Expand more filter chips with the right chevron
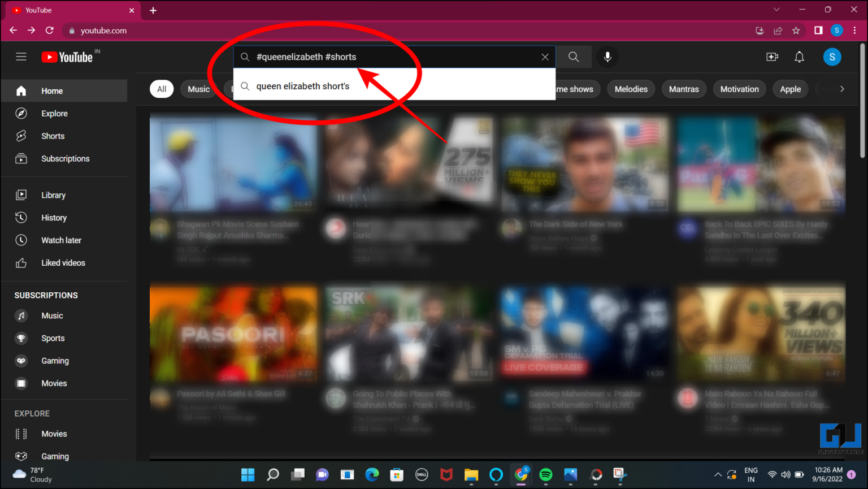 click(841, 89)
